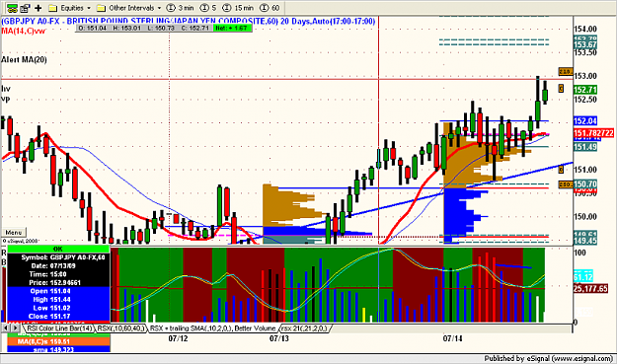Click the L: 150.73 value in OHLC bar
Viewport: 617px width, 364px height.
[161, 29]
